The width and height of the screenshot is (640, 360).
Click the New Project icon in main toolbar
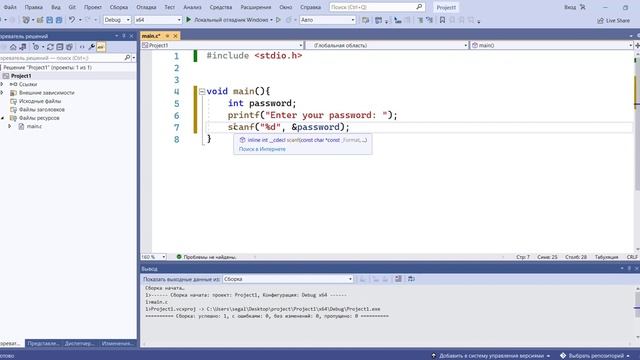[x=26, y=20]
